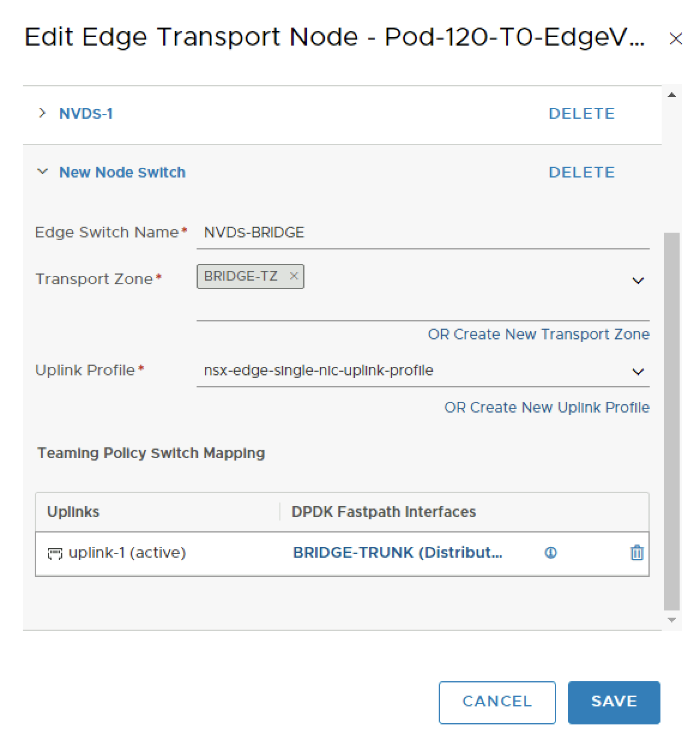The image size is (700, 740).
Task: Expand the NVDS-1 switch section
Action: 42,113
